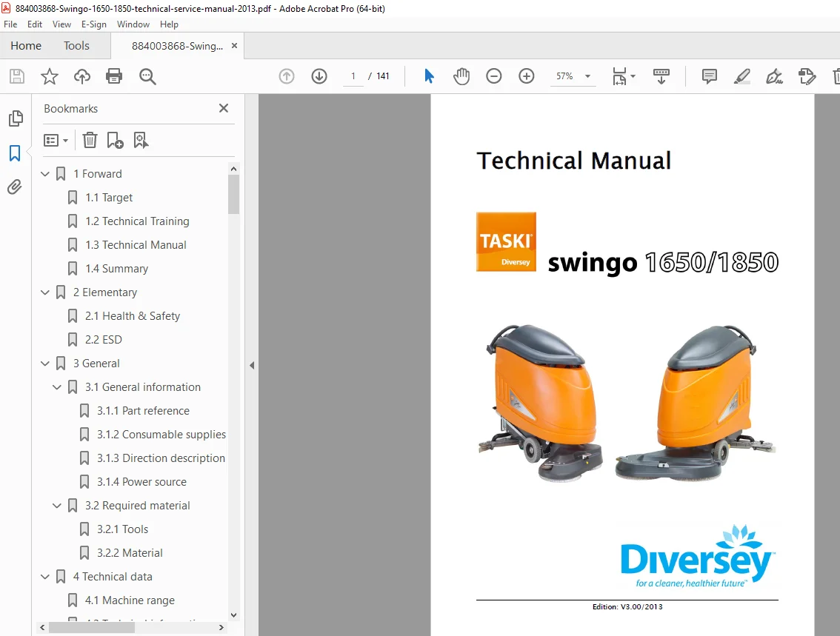Viewport: 840px width, 636px height.
Task: Zoom out with minus icon
Action: (x=494, y=76)
